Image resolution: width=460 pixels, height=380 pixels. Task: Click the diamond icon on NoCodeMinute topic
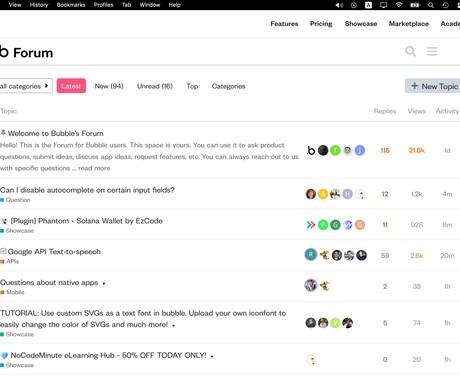(x=4, y=355)
